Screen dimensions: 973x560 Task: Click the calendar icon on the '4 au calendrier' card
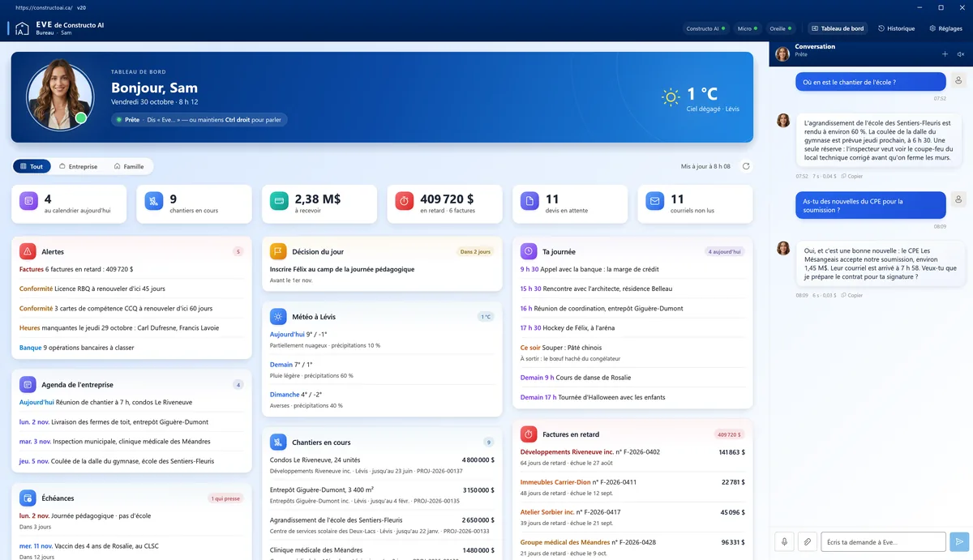click(x=28, y=200)
